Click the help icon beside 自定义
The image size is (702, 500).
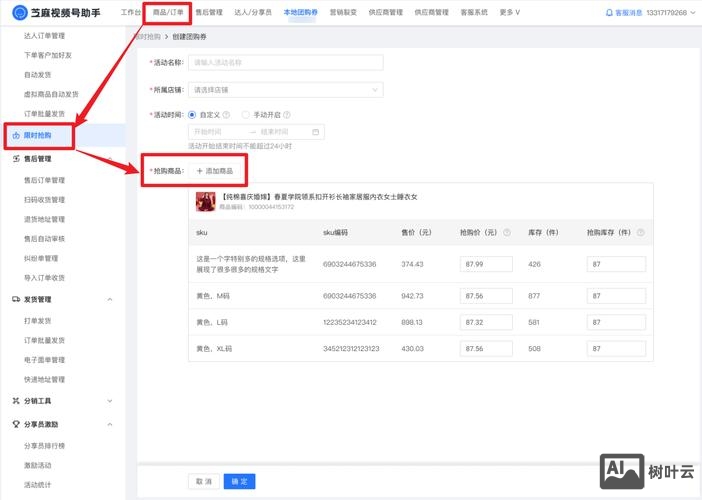(226, 115)
